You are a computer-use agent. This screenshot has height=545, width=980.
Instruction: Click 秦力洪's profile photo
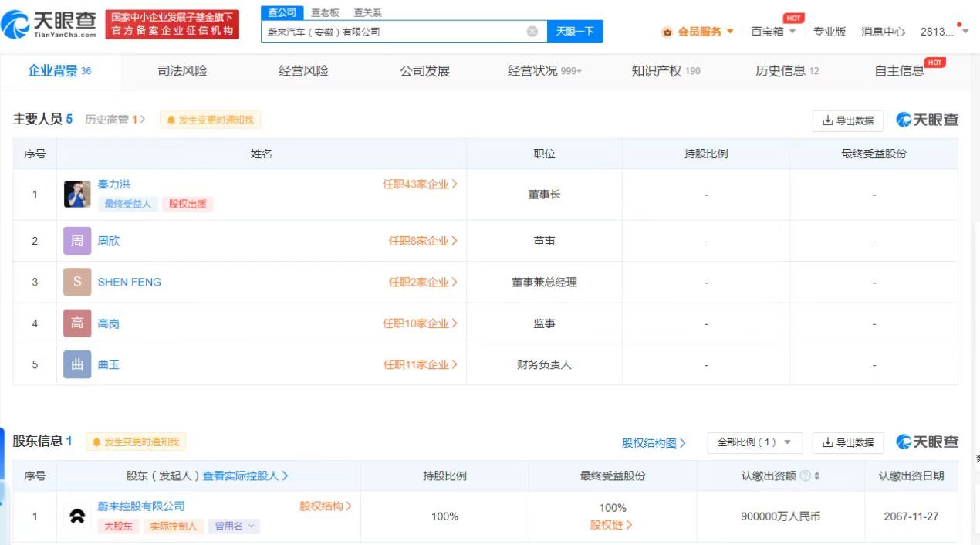point(76,194)
